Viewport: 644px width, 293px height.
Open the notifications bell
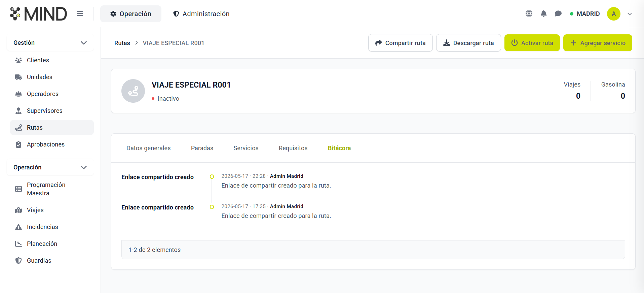click(544, 13)
